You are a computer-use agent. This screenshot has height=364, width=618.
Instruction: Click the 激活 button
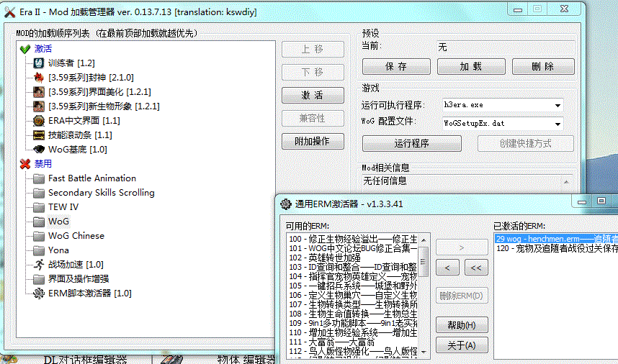click(x=313, y=95)
